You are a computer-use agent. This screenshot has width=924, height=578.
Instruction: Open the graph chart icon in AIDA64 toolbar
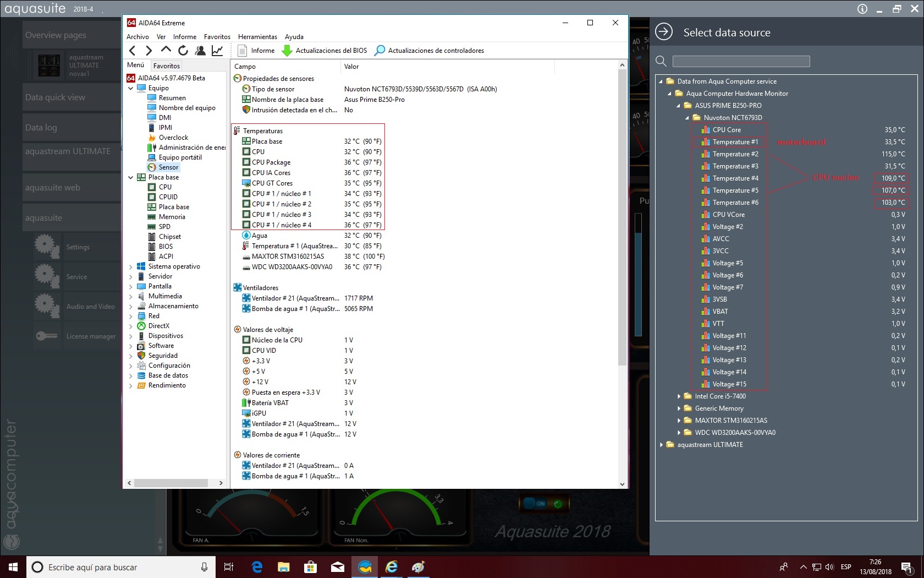point(217,51)
